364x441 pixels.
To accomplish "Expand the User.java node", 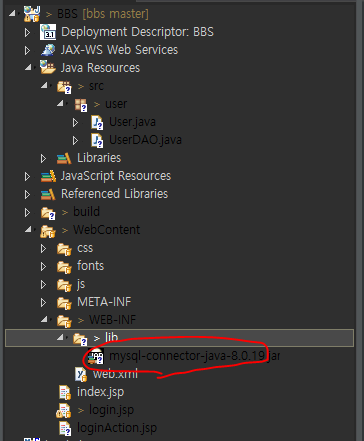I will coord(76,123).
